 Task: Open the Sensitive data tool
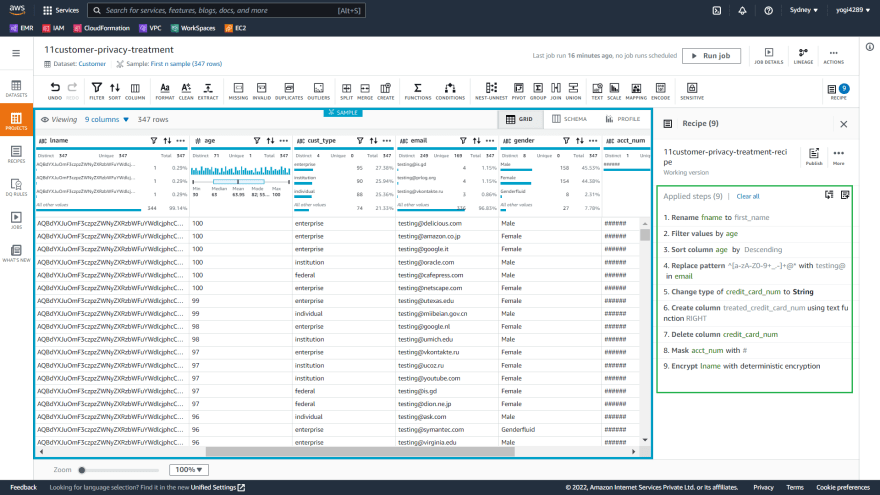coord(692,91)
